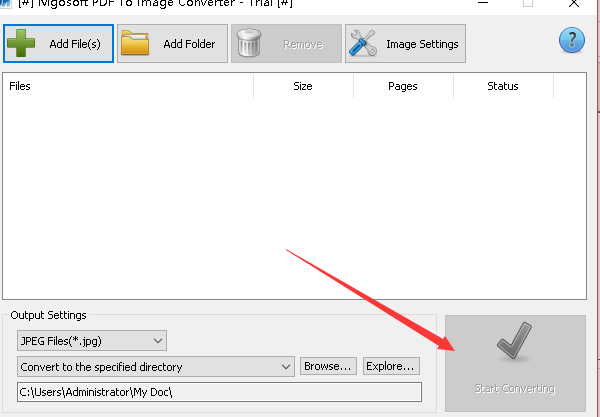Open Image Settings with the tools icon

click(406, 44)
